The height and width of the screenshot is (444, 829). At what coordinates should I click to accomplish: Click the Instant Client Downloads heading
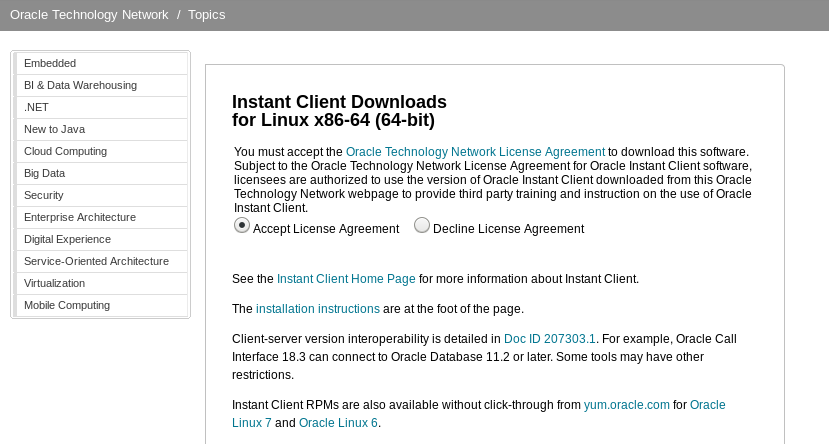tap(339, 111)
